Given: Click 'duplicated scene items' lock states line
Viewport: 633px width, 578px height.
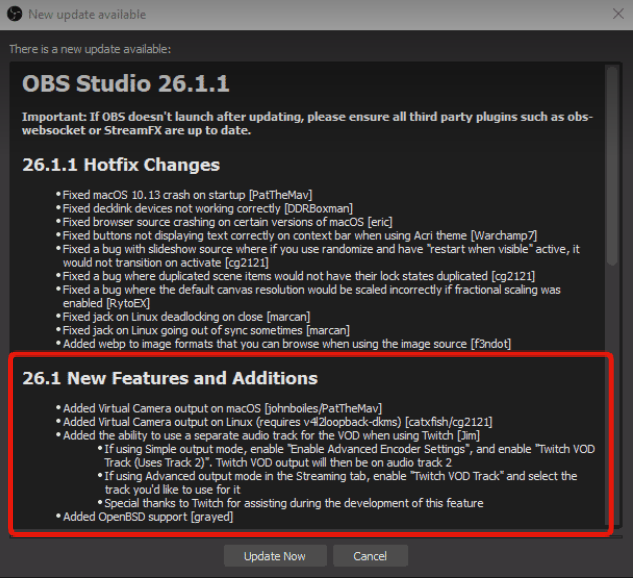Looking at the screenshot, I should click(298, 276).
